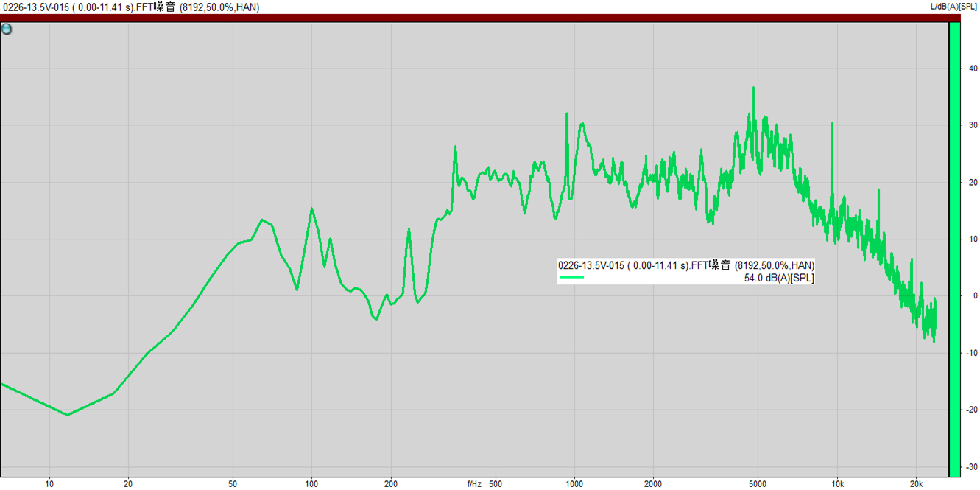Click the f/Hz frequency axis label
Viewport: 980px width, 490px height.
click(x=474, y=484)
